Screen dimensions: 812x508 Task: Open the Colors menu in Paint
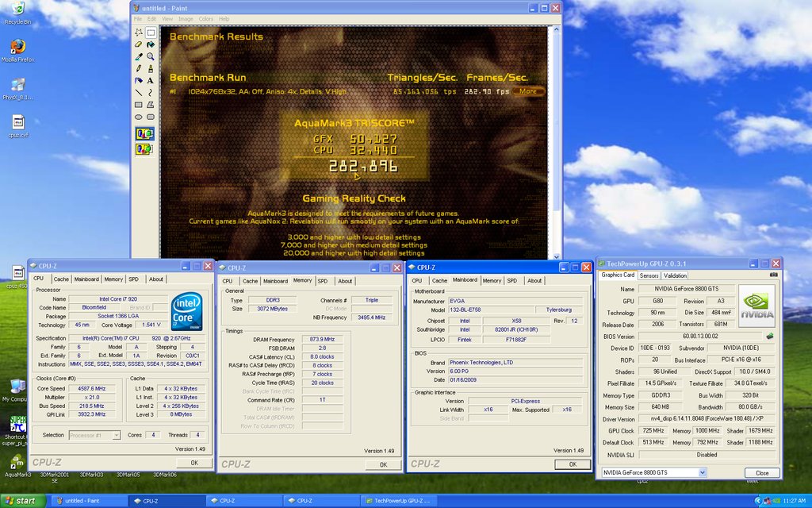[205, 19]
